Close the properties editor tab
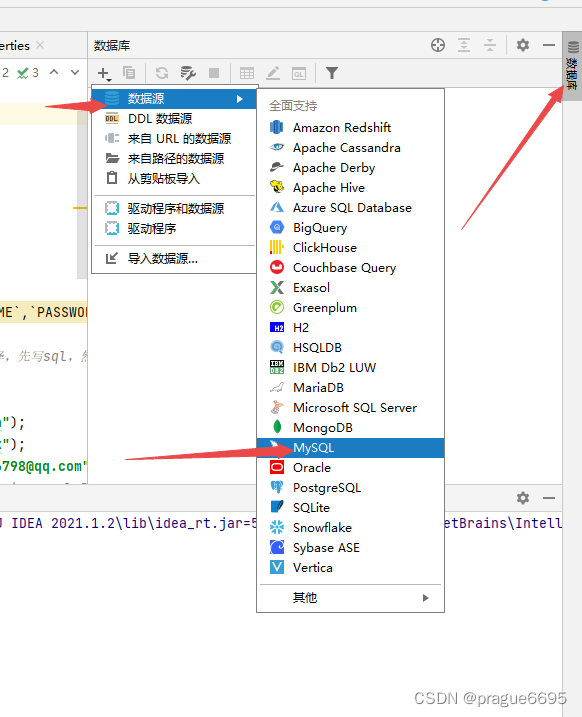582x717 pixels. 40,45
